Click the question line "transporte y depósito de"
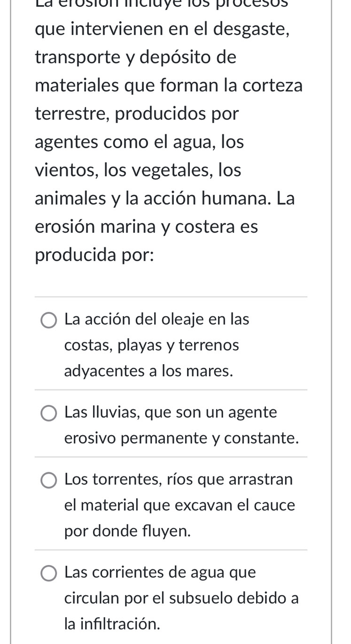Screen dimensions: 351x644 click(x=136, y=57)
